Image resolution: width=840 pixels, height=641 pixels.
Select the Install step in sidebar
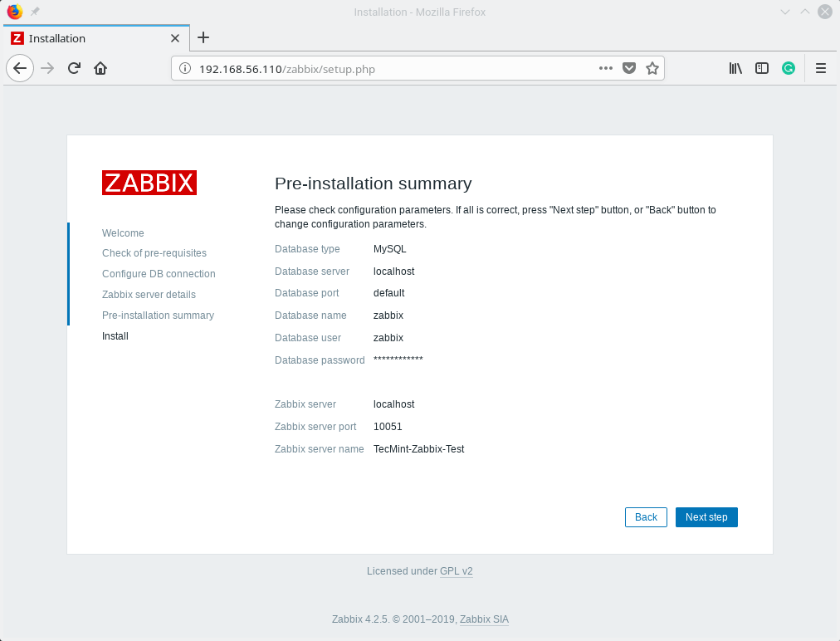(115, 336)
